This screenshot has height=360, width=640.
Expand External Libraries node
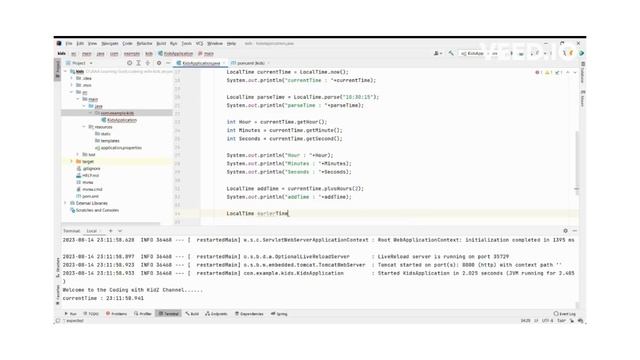tap(66, 203)
